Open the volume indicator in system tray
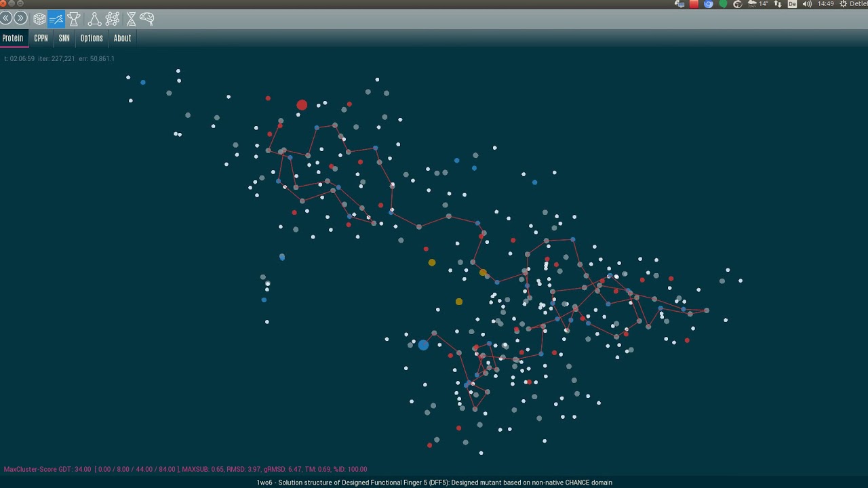Image resolution: width=868 pixels, height=488 pixels. tap(807, 4)
